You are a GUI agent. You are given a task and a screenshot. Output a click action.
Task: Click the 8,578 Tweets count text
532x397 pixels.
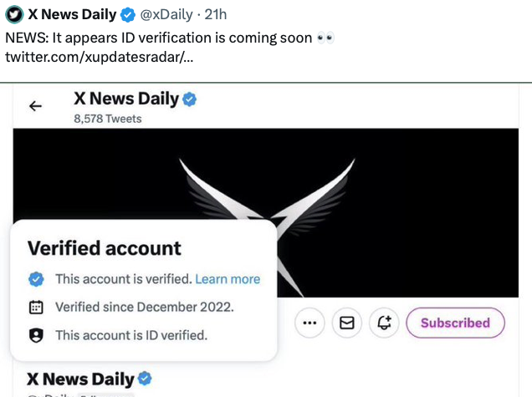[107, 119]
